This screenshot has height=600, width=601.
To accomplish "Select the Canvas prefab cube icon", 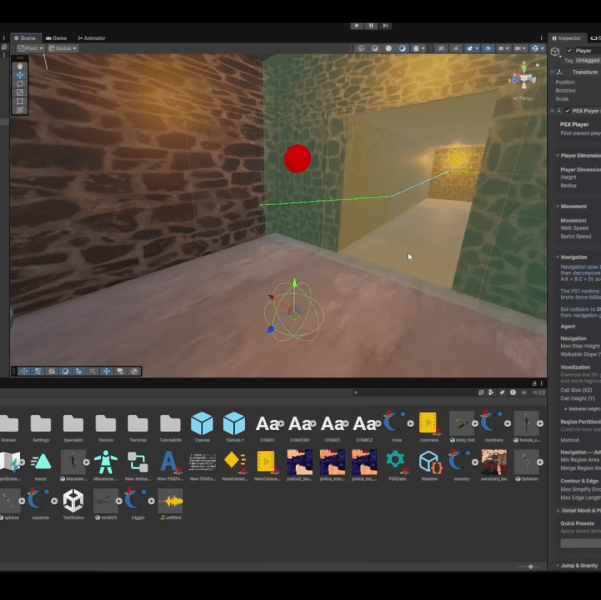I will 202,423.
